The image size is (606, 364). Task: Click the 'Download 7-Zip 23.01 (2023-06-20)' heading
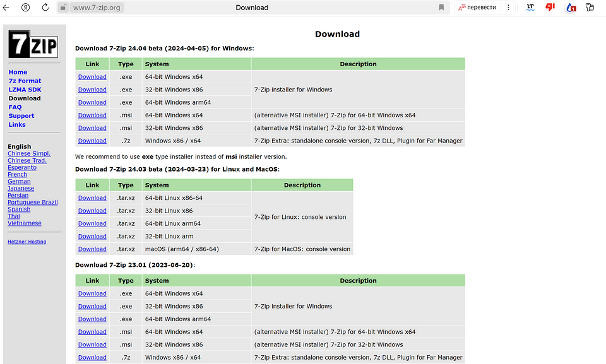pyautogui.click(x=135, y=265)
